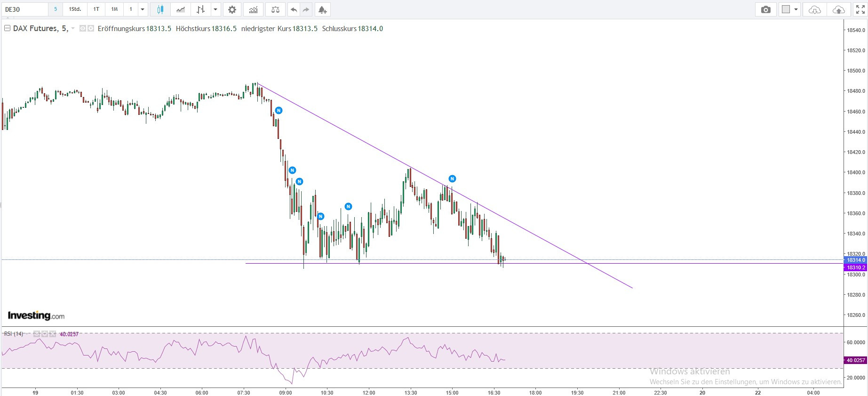Remove RSI indicator with X button

tap(52, 334)
